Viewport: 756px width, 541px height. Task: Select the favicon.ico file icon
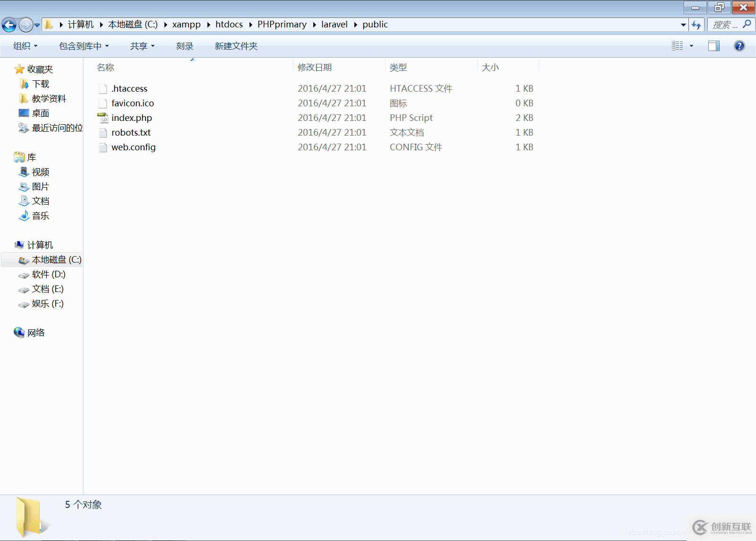pyautogui.click(x=103, y=103)
